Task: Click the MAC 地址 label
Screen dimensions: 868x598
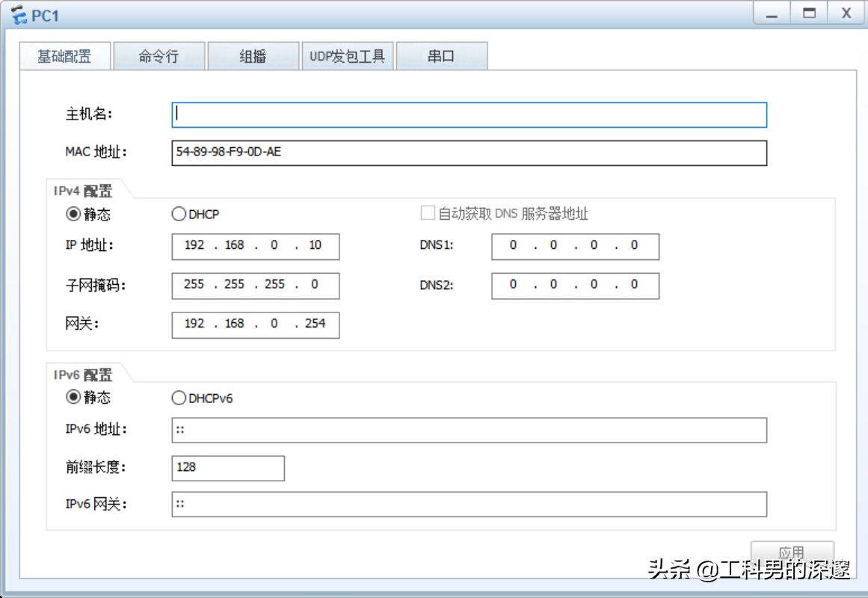Action: coord(96,152)
